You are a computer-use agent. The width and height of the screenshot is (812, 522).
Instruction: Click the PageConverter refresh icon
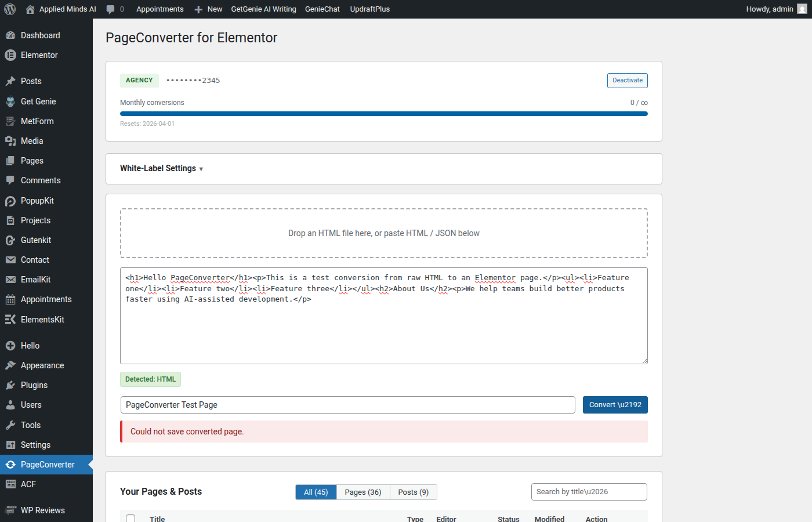pos(10,465)
